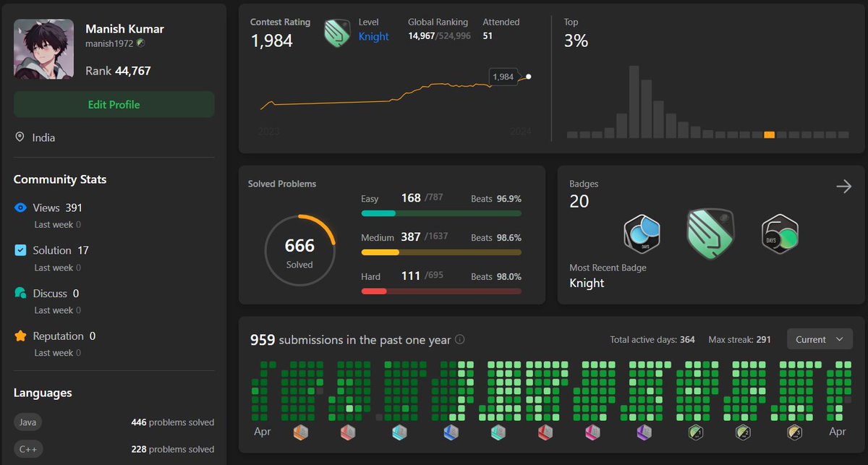Click the highlighted orange histogram bar
868x465 pixels.
pyautogui.click(x=769, y=135)
